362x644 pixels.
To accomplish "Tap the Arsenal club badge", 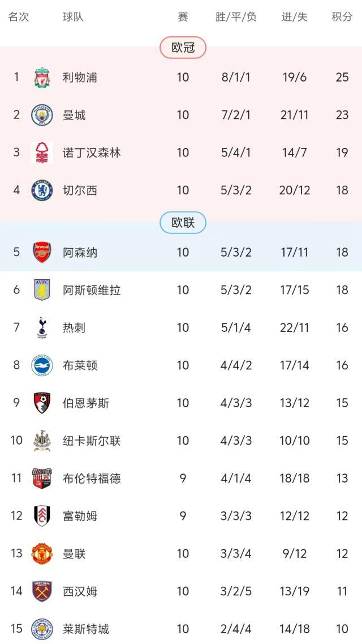I will click(x=42, y=252).
